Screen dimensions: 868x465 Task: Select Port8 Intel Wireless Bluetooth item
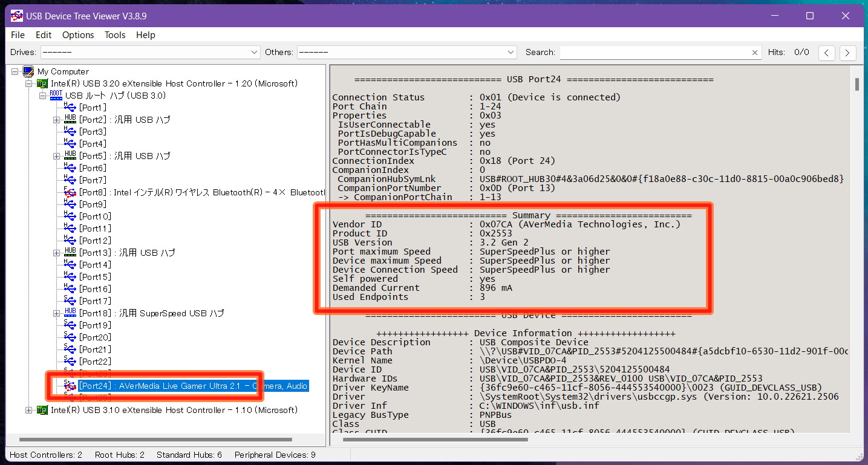[x=202, y=192]
